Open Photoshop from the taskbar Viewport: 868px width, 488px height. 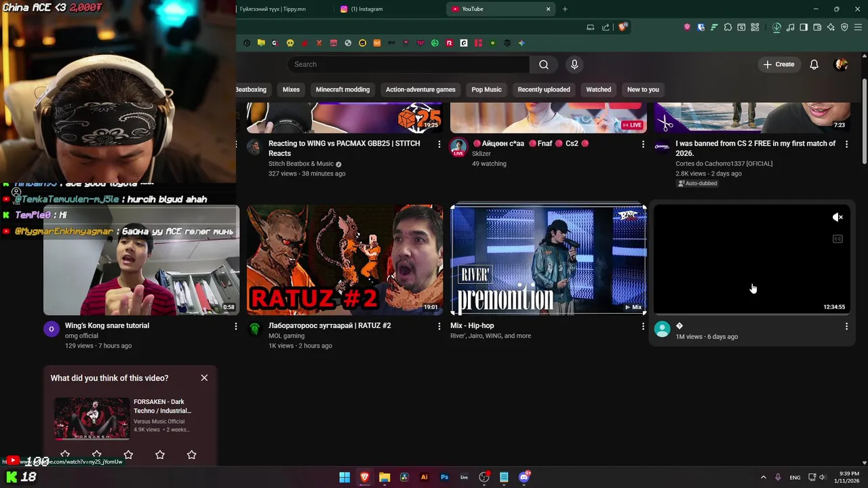(444, 477)
